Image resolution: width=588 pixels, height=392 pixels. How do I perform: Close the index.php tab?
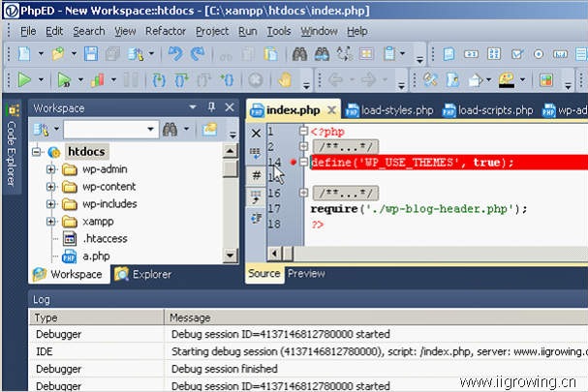[331, 110]
